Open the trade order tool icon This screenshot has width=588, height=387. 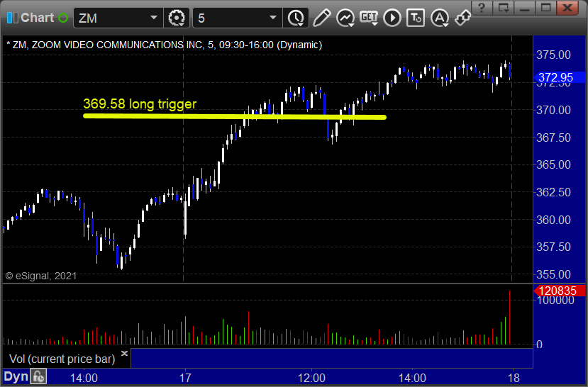[x=416, y=18]
